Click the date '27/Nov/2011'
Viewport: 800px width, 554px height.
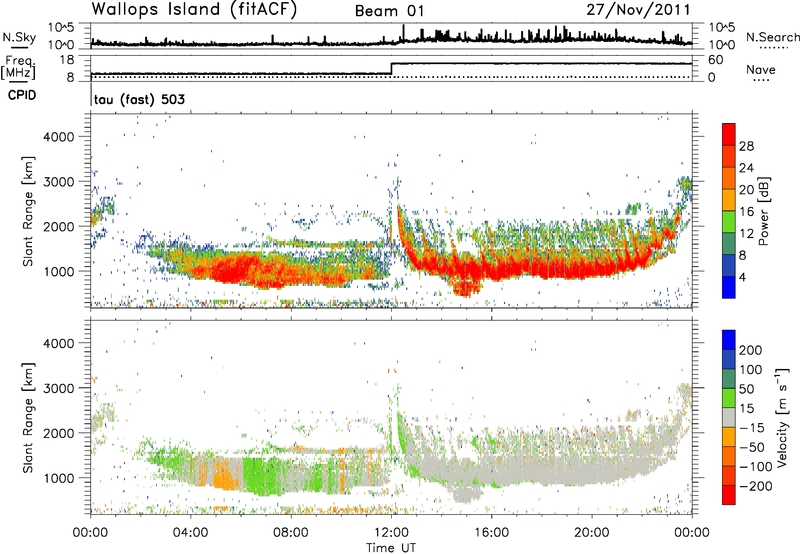click(x=638, y=9)
